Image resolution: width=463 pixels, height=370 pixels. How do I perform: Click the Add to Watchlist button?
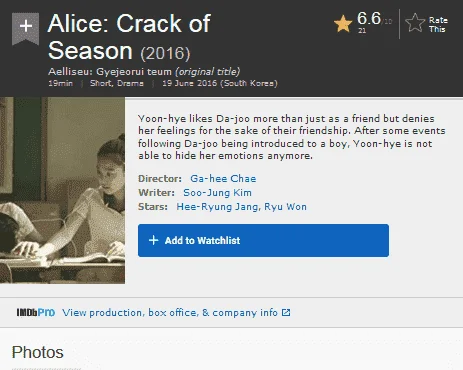[x=263, y=240]
